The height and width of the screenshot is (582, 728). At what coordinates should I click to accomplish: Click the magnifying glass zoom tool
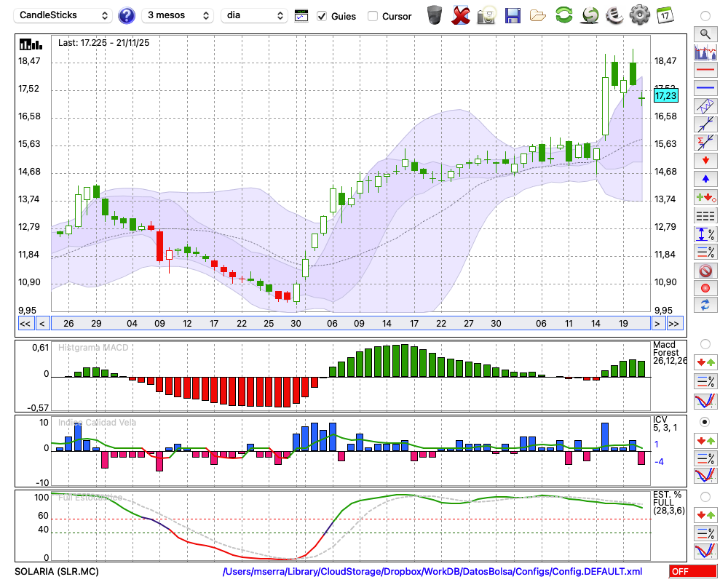click(705, 33)
